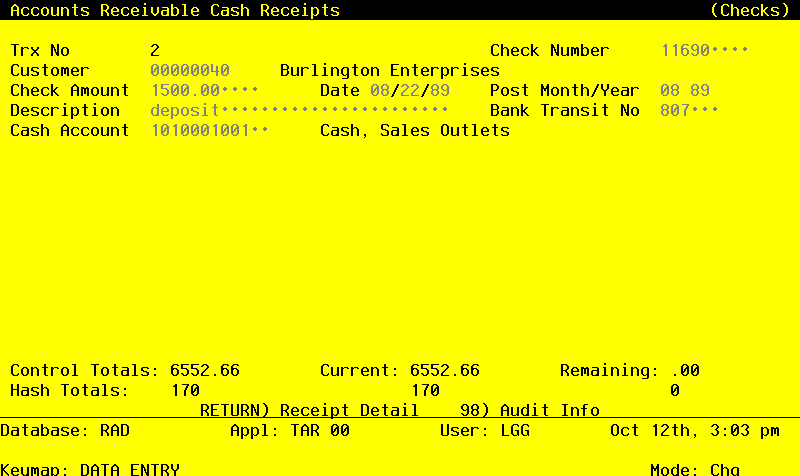Click the Description field containing deposit

tap(299, 110)
